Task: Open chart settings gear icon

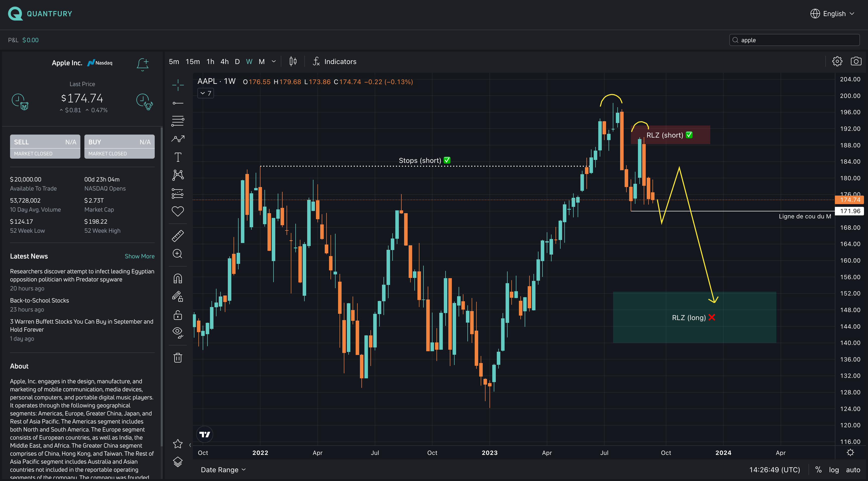Action: pyautogui.click(x=837, y=61)
